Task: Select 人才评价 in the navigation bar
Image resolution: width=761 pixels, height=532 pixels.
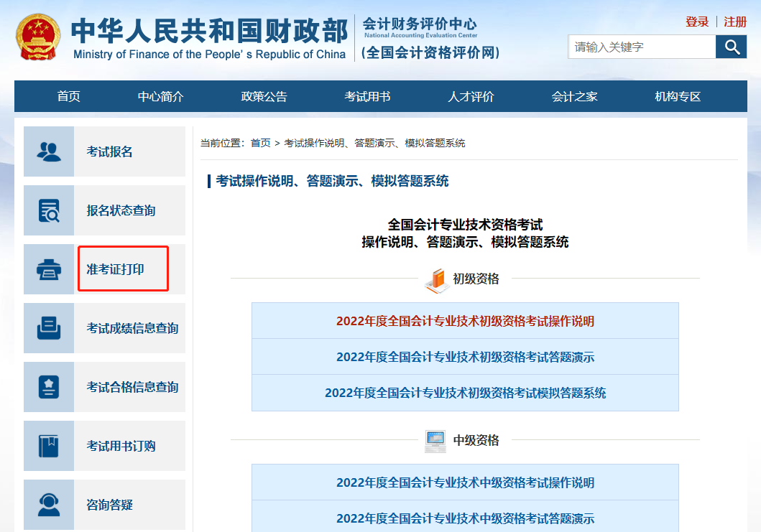Action: (471, 97)
